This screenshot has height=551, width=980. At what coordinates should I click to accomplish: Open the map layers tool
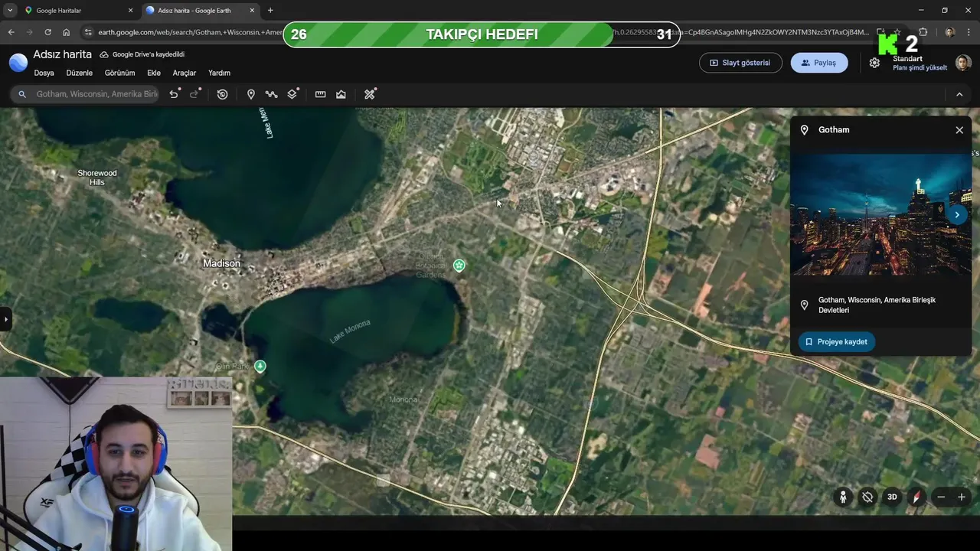[292, 94]
